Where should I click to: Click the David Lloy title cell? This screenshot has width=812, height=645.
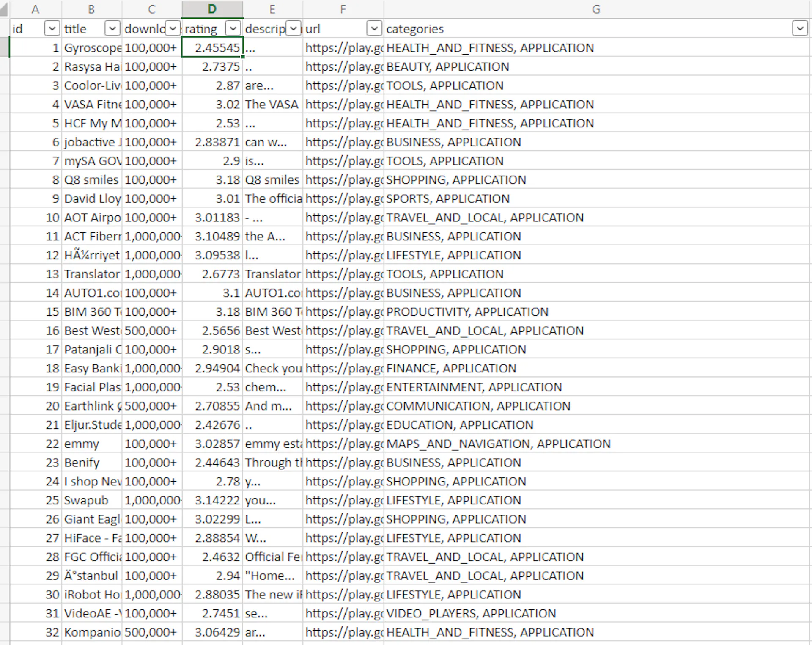[92, 198]
